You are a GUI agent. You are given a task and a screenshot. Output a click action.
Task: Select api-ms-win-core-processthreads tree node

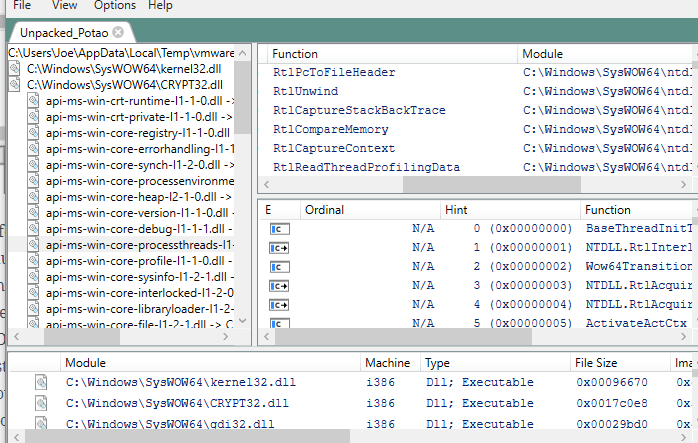(139, 245)
